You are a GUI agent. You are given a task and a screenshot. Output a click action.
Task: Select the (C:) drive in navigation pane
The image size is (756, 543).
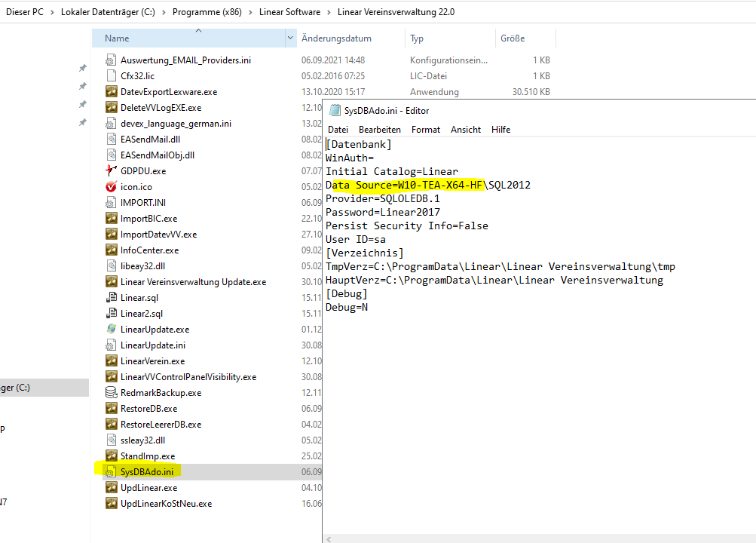pyautogui.click(x=44, y=388)
